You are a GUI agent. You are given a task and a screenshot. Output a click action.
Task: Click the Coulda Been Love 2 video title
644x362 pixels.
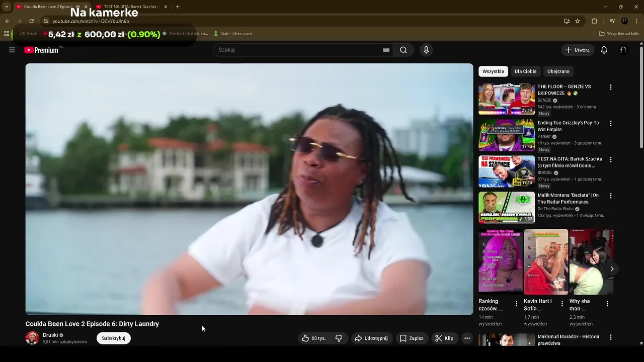(92, 324)
